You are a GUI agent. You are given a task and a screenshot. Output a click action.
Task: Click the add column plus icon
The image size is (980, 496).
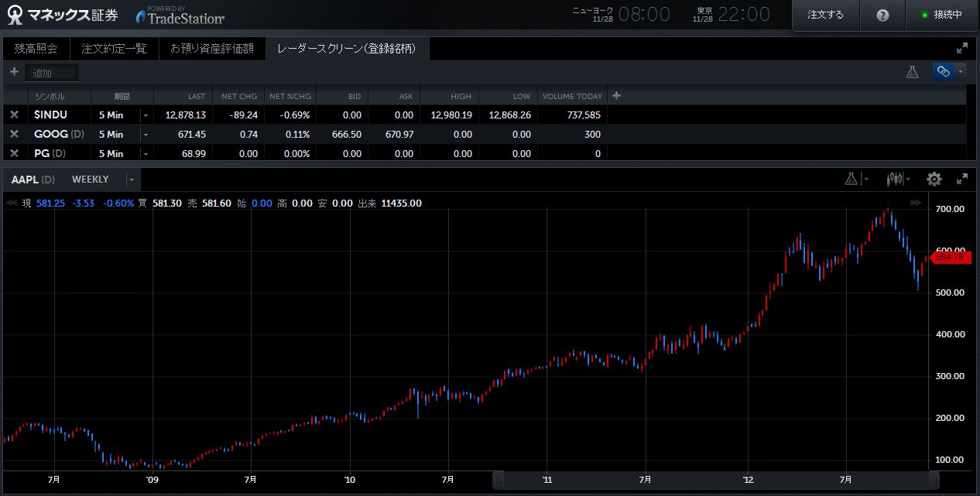coord(616,96)
